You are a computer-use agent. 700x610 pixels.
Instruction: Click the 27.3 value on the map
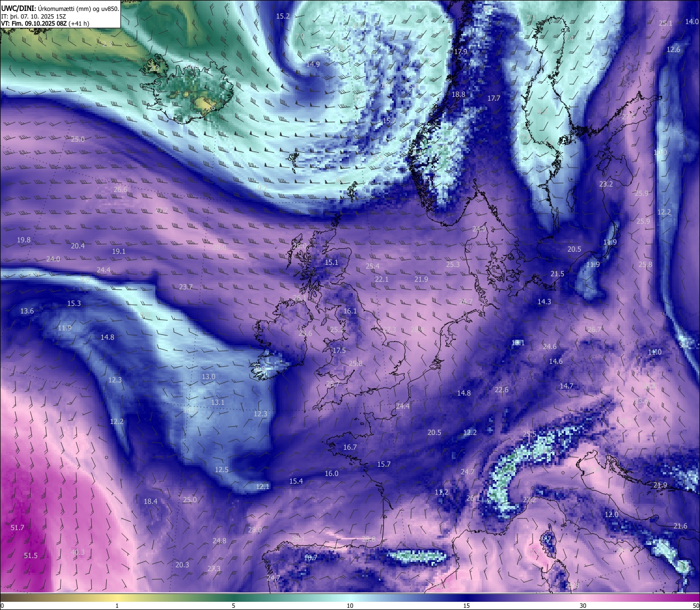(214, 568)
